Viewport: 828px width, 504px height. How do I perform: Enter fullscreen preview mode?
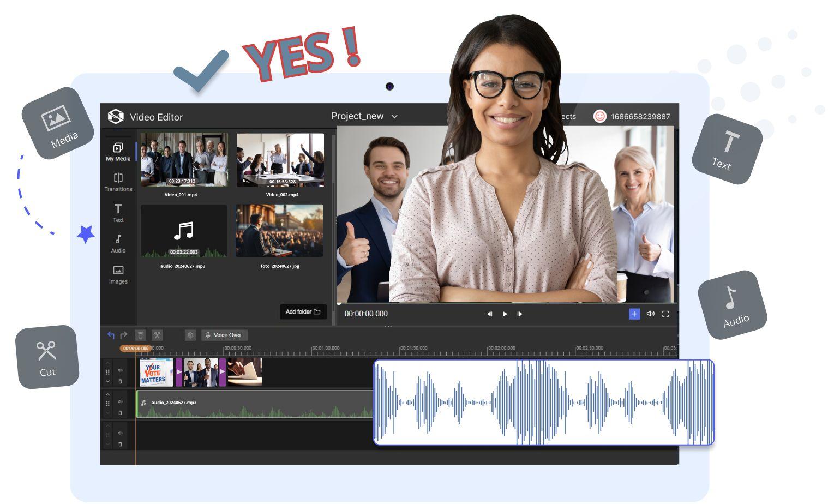(665, 314)
